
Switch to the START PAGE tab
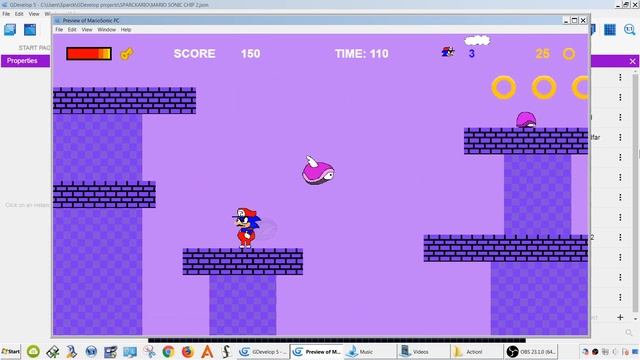tap(34, 48)
